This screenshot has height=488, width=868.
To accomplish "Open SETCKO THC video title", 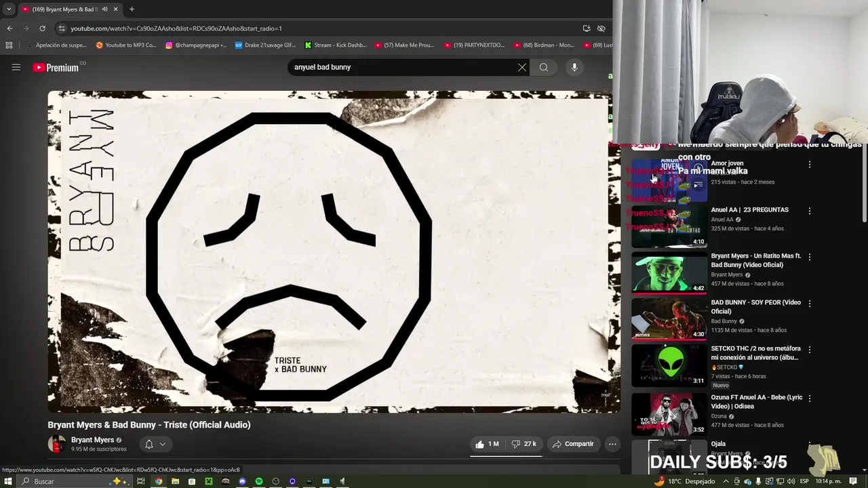I will pyautogui.click(x=755, y=353).
